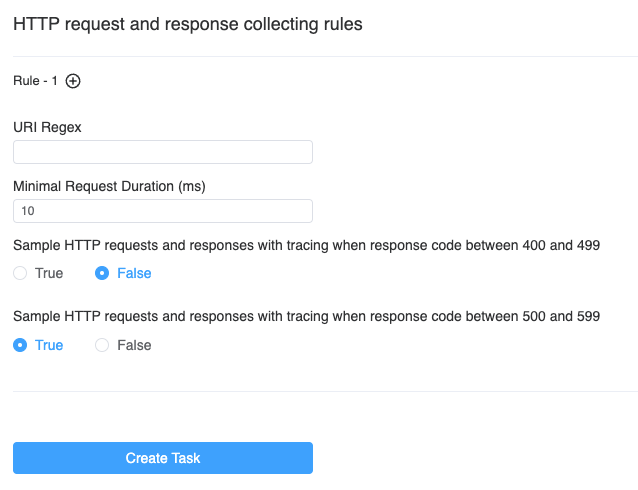Select False radio circle for 400-499 codes
Viewport: 638px width, 490px height.
click(102, 273)
